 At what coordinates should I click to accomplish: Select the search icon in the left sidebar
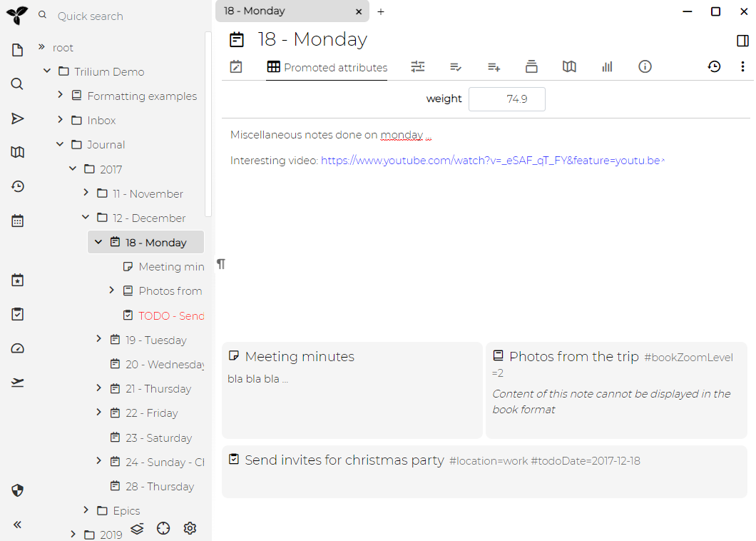[17, 84]
